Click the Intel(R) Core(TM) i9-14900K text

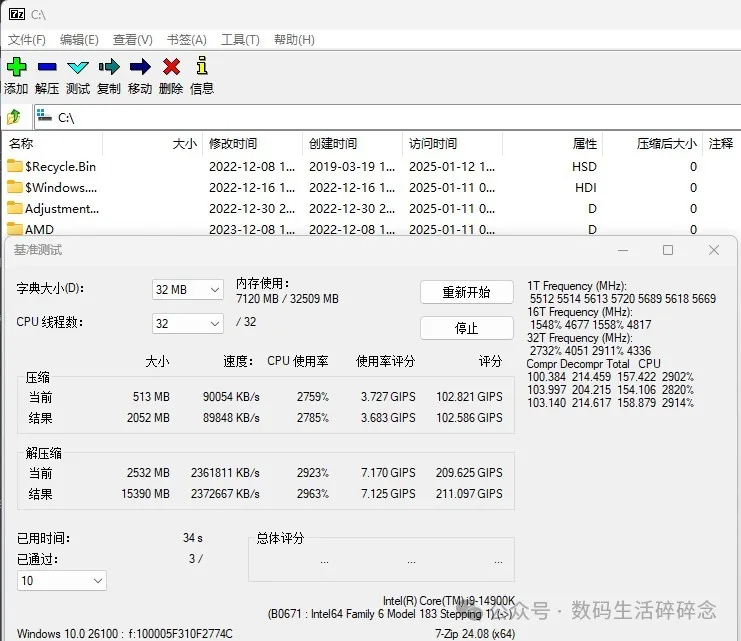click(448, 601)
